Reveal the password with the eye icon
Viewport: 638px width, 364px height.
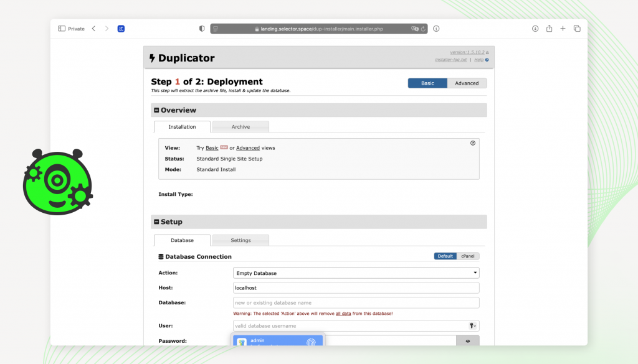tap(468, 340)
